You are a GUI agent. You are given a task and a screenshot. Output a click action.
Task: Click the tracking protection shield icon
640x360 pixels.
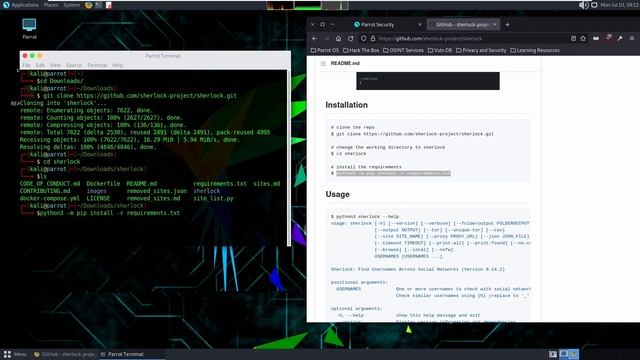363,38
